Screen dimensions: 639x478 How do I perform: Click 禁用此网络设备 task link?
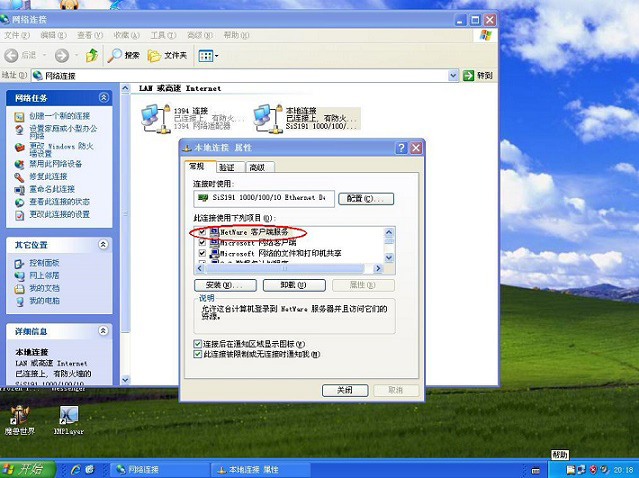pos(55,164)
